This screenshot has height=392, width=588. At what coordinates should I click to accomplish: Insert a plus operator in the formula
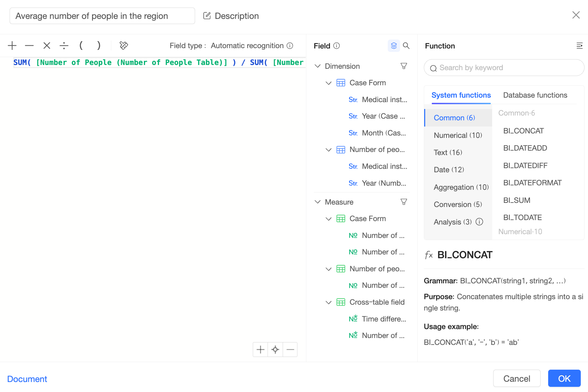(12, 45)
